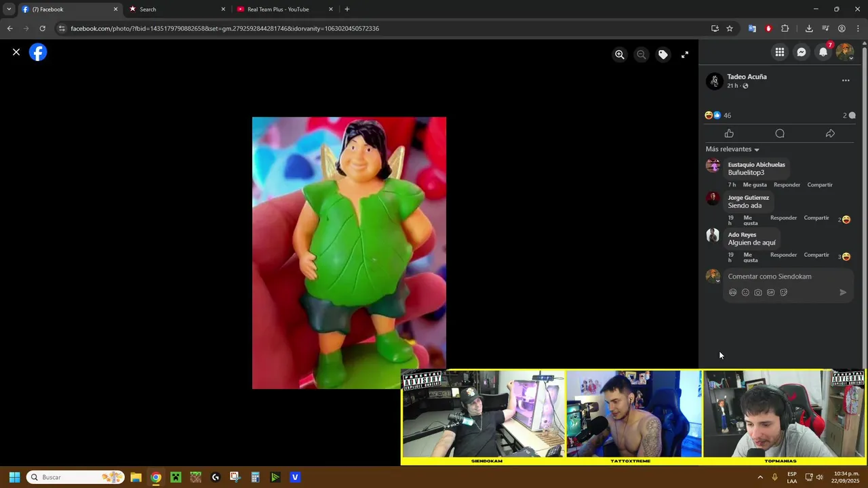Switch to Real Team Plus YouTube tab

tap(285, 9)
